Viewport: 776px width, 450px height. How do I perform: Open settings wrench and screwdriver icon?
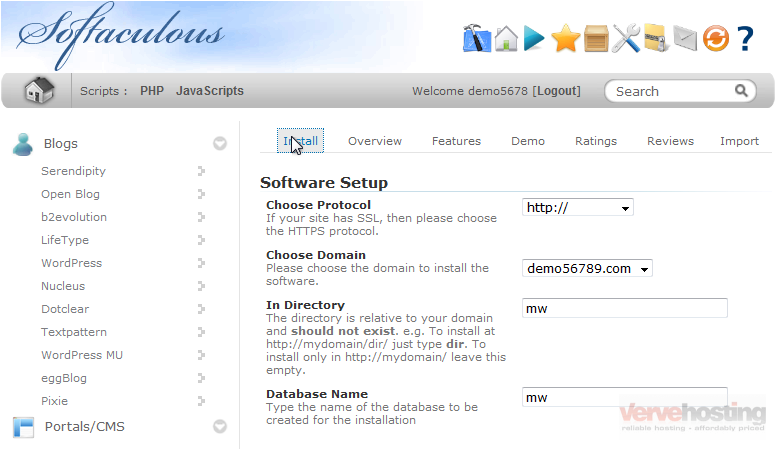(626, 38)
